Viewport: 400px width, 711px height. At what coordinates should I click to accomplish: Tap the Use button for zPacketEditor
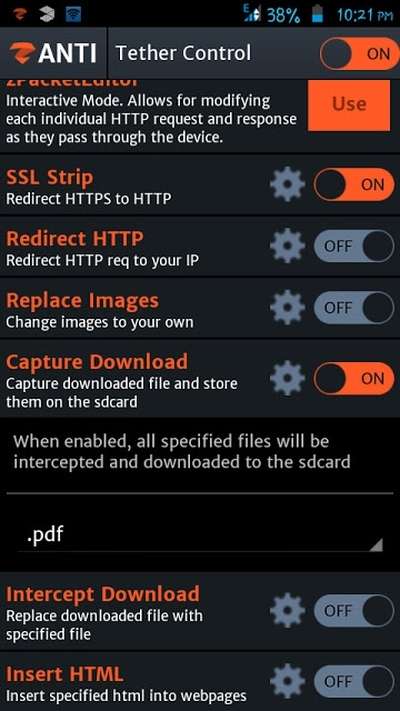[x=349, y=105]
